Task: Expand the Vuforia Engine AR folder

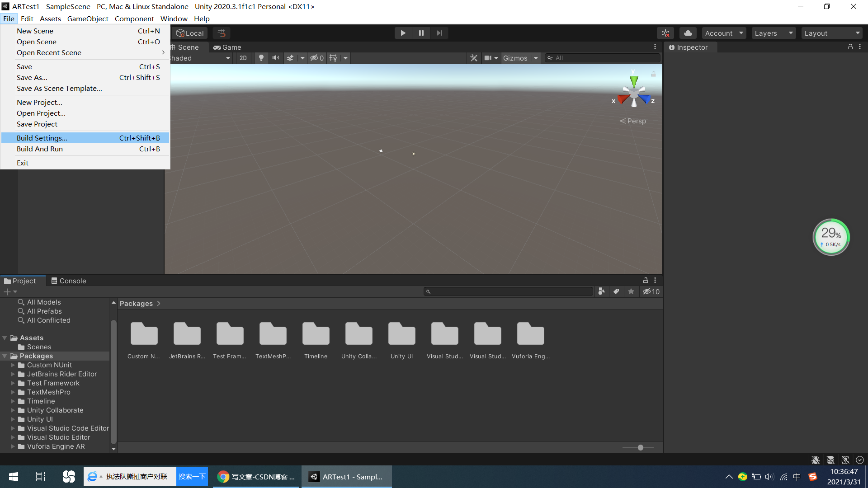Action: tap(12, 446)
